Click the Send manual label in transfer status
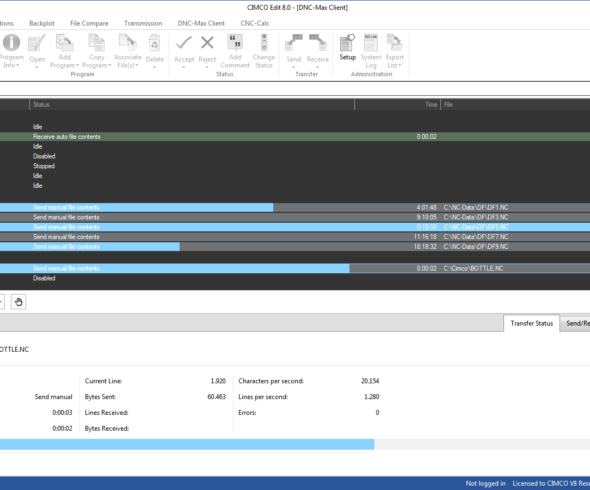Screen dimensions: 590x490 53,397
